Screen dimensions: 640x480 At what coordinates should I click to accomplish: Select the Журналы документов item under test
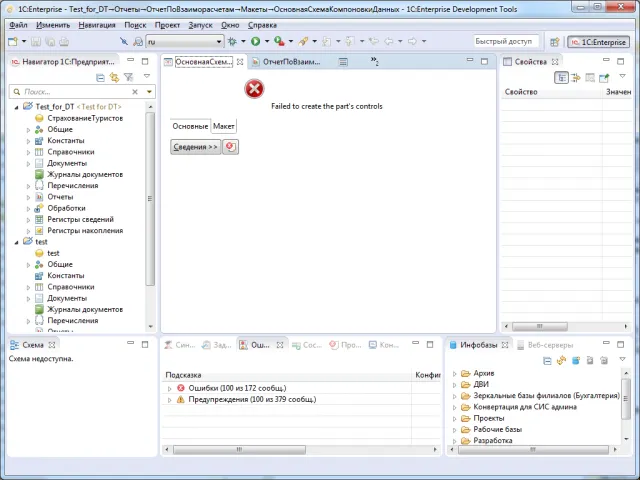(85, 309)
